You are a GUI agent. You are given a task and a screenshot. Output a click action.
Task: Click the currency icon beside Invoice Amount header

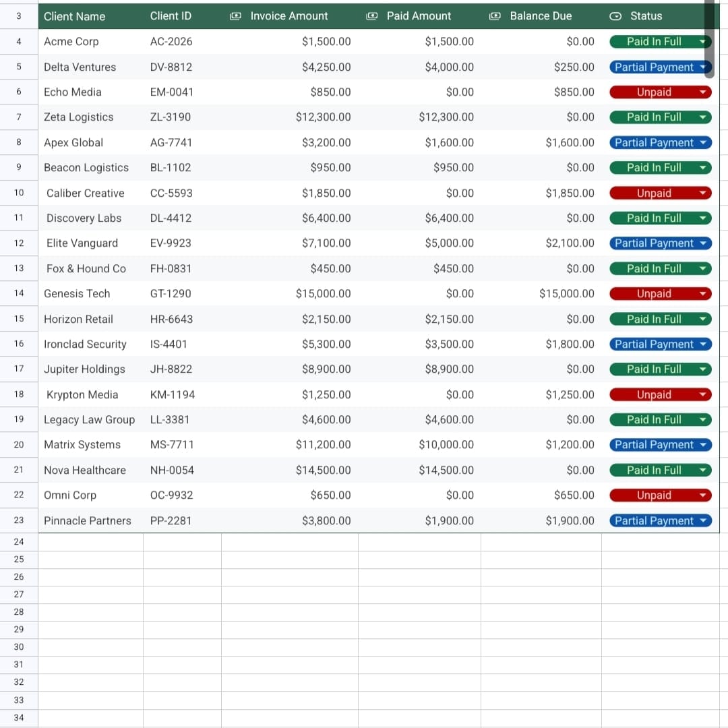point(235,16)
